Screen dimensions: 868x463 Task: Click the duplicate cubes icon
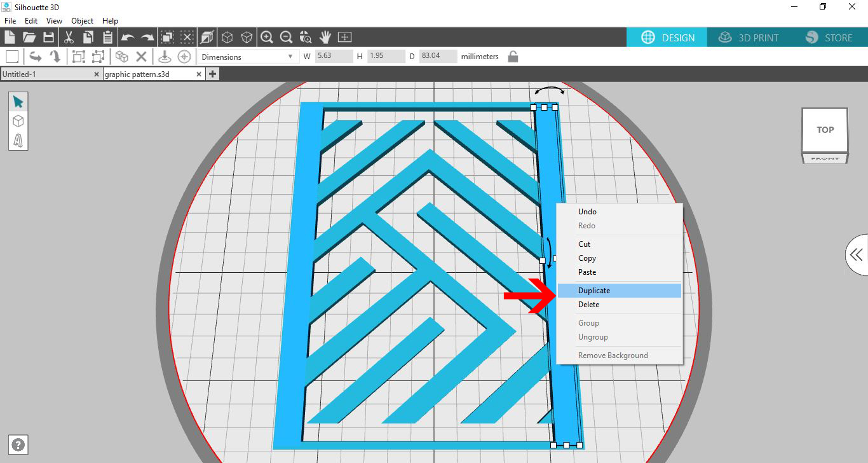pos(122,57)
